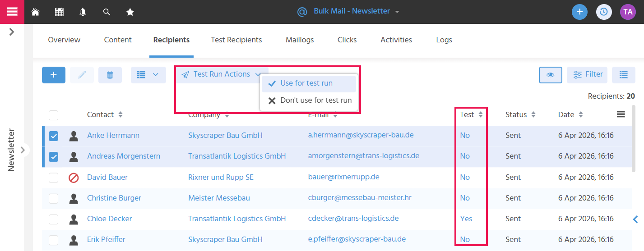Open the TA user avatar menu
Screen dimensions: 644x251
(628, 12)
